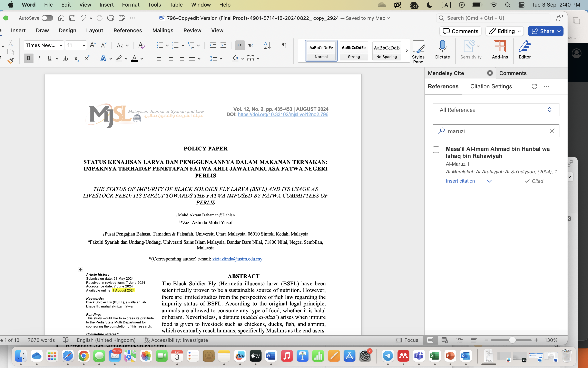Click Insert citation link
The width and height of the screenshot is (588, 368).
460,181
